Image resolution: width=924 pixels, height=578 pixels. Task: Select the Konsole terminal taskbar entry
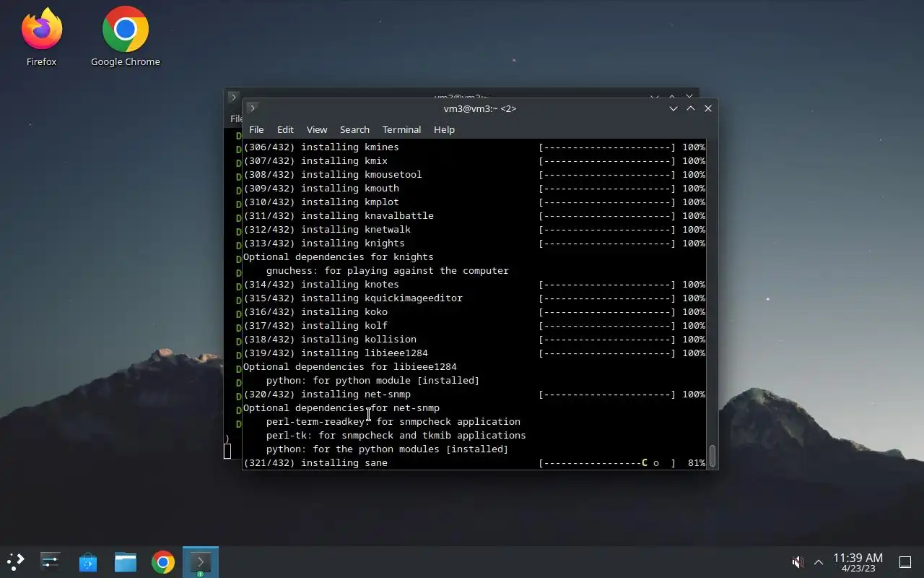[200, 562]
